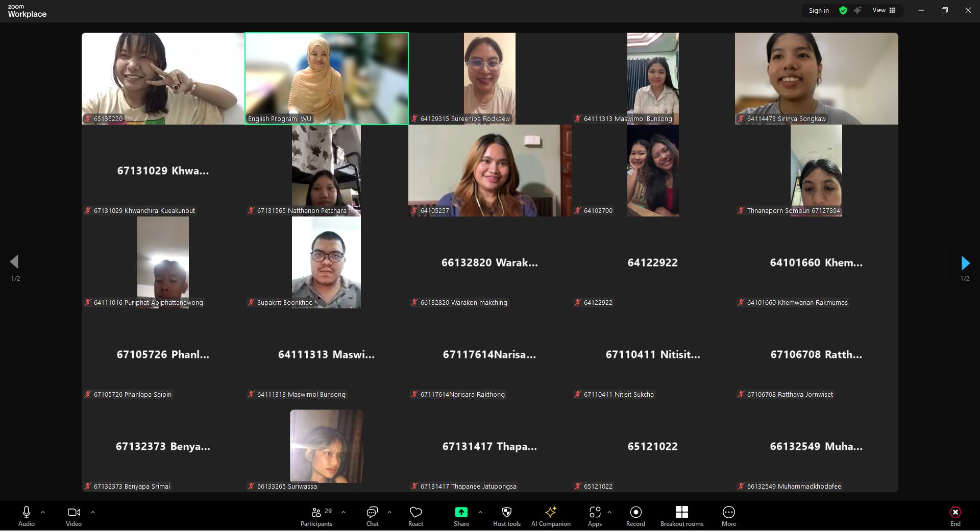Click the green encryption shield icon
This screenshot has width=980, height=531.
[x=843, y=10]
